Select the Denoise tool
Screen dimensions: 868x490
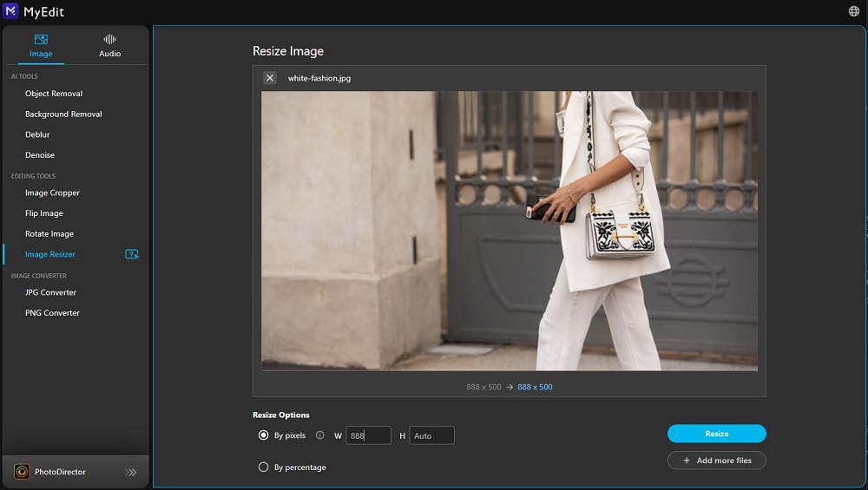point(40,155)
